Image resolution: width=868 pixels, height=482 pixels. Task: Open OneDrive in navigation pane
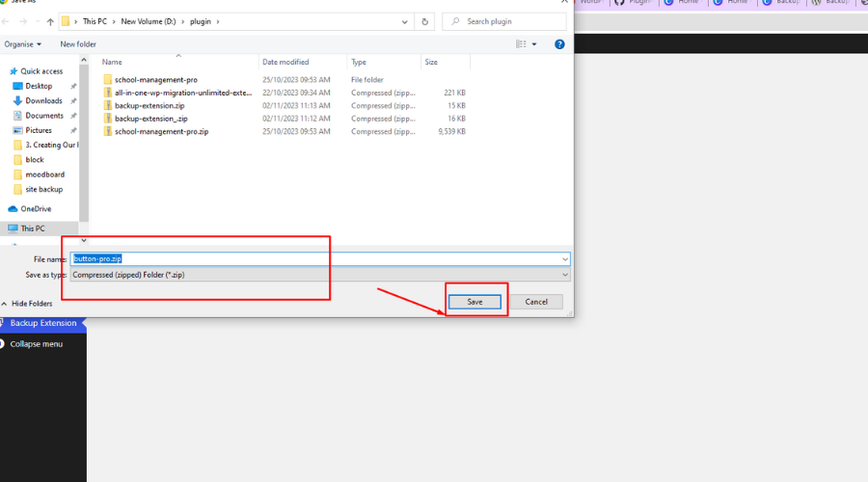tap(36, 209)
